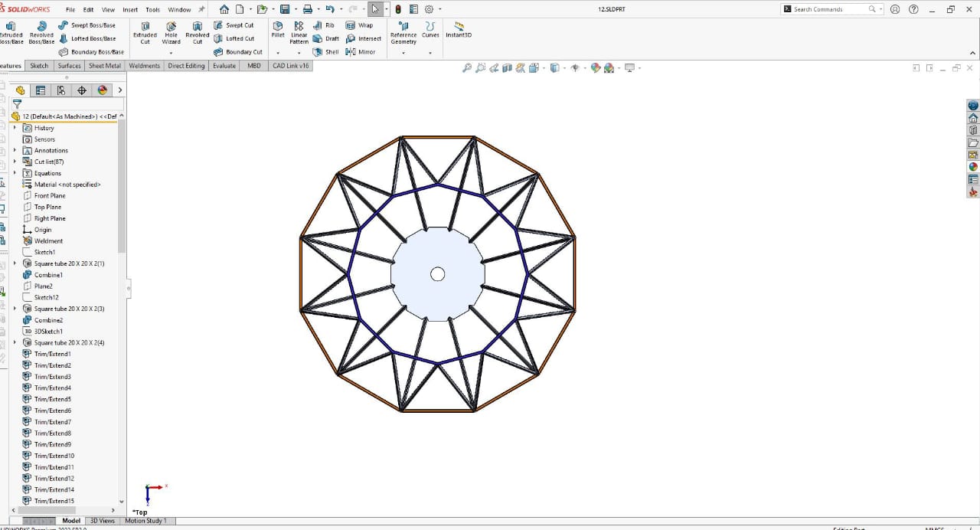
Task: Open the Fillet dropdown arrow
Action: (278, 53)
